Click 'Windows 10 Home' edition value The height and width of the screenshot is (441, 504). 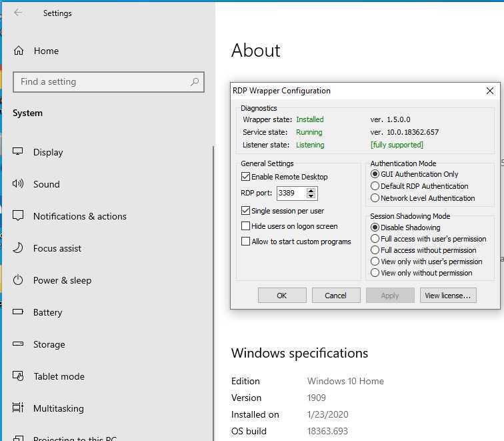pyautogui.click(x=345, y=381)
